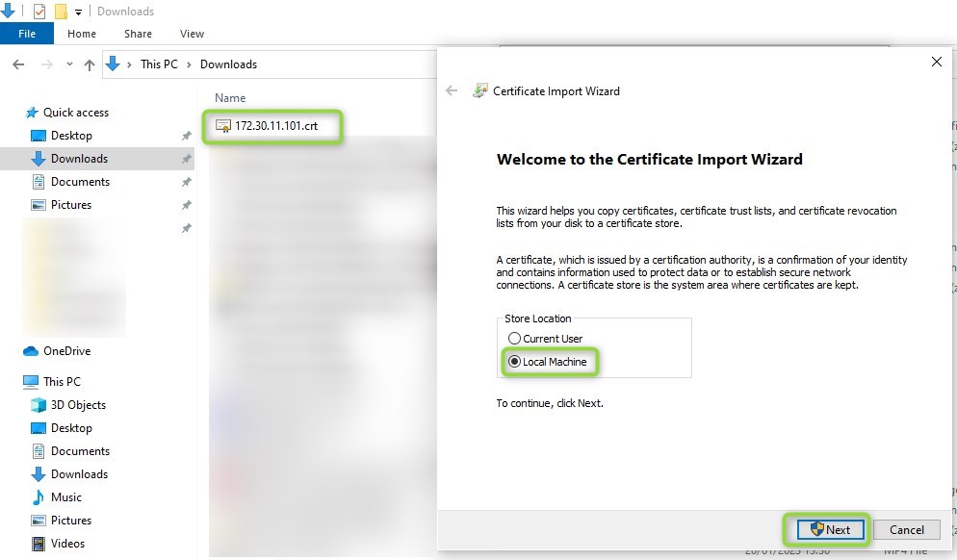Click the OneDrive cloud icon
The width and height of the screenshot is (957, 560).
point(31,351)
